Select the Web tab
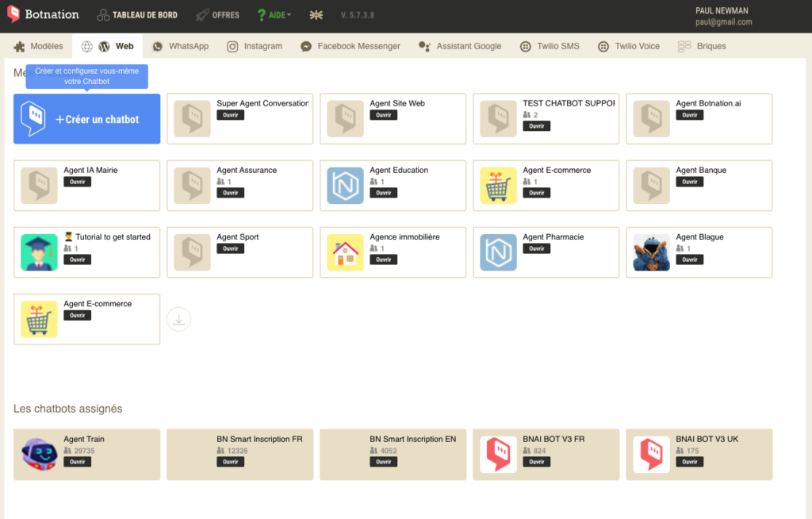The width and height of the screenshot is (812, 519). [108, 46]
